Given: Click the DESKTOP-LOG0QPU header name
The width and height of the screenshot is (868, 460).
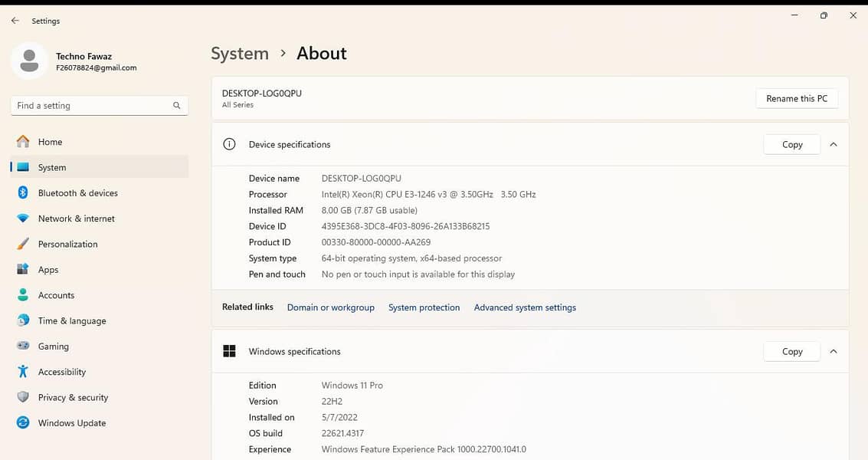Looking at the screenshot, I should coord(262,93).
